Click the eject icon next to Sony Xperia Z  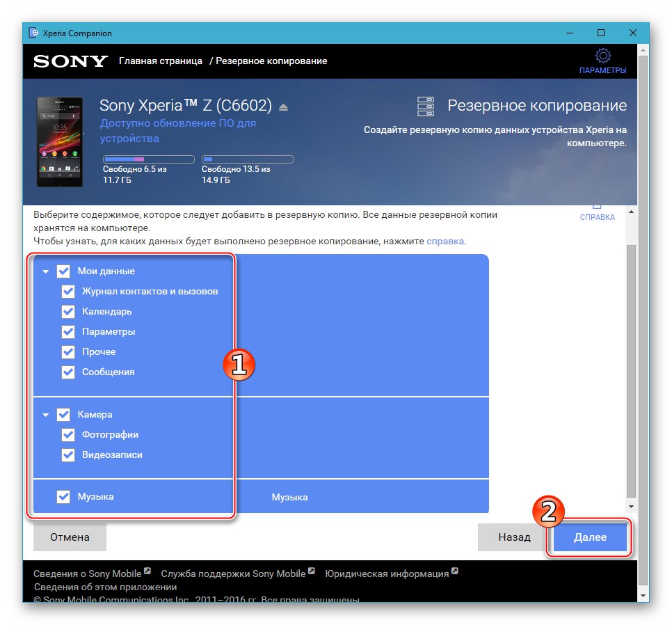(x=282, y=105)
